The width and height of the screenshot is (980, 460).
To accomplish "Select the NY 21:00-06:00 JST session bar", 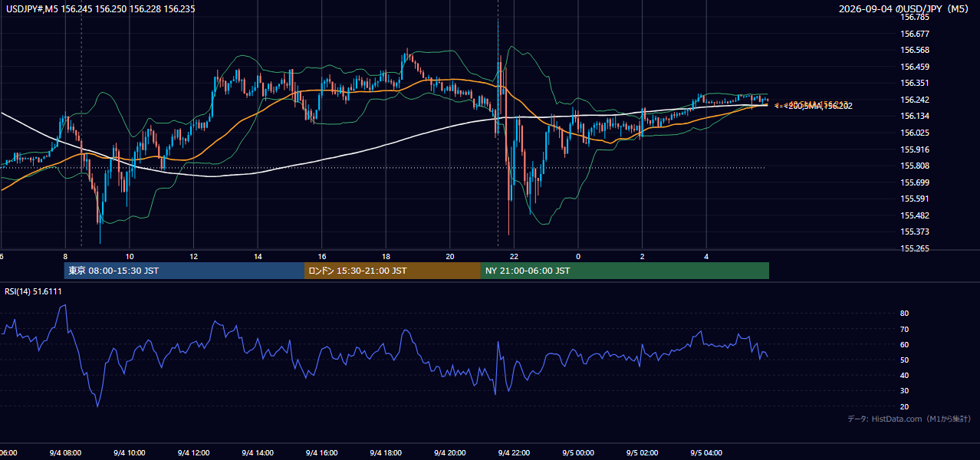I will click(x=625, y=271).
